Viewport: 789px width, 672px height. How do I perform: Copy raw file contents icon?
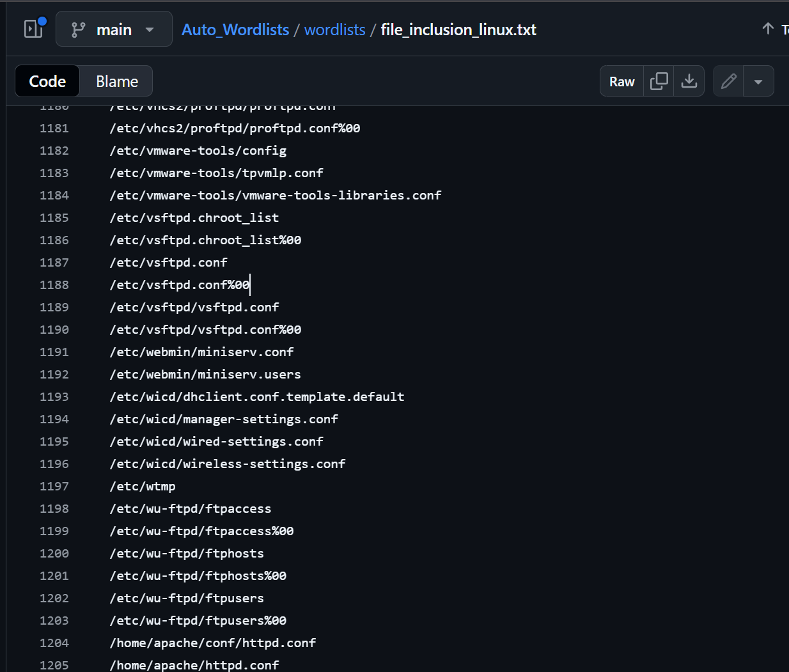tap(659, 81)
